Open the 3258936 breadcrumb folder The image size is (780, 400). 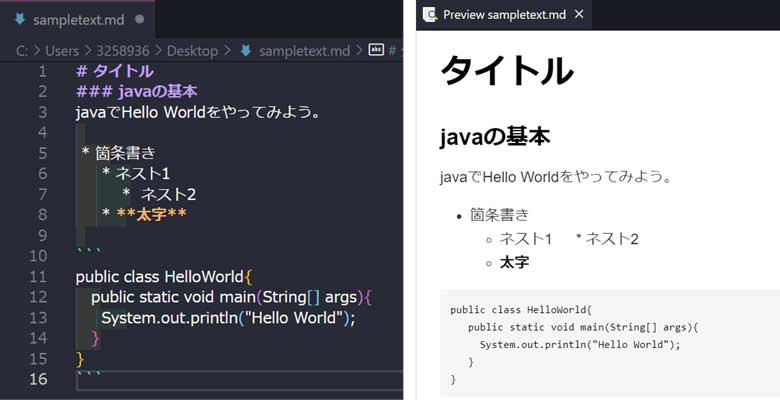(x=123, y=51)
